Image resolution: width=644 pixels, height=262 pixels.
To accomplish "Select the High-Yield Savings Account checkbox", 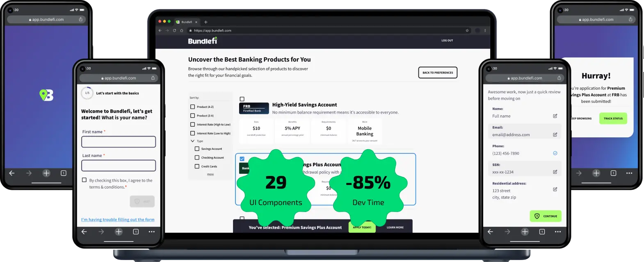I will pyautogui.click(x=242, y=99).
